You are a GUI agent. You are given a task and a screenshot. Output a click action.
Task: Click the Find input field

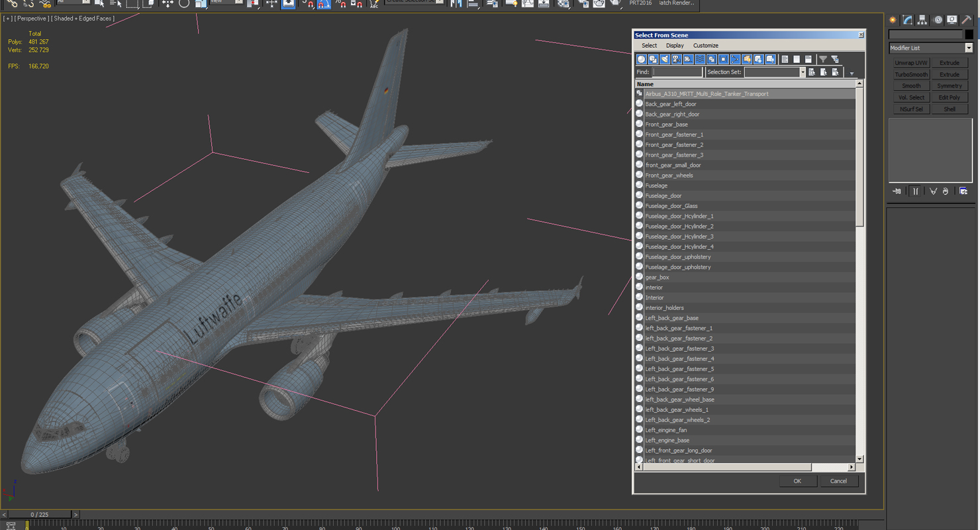(677, 72)
